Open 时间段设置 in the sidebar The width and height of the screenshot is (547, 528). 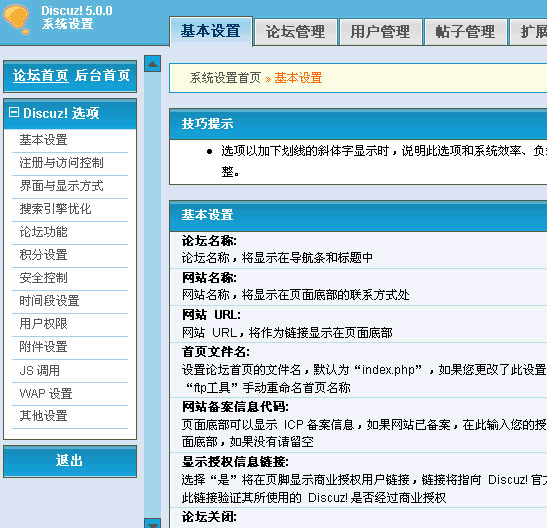(x=50, y=301)
